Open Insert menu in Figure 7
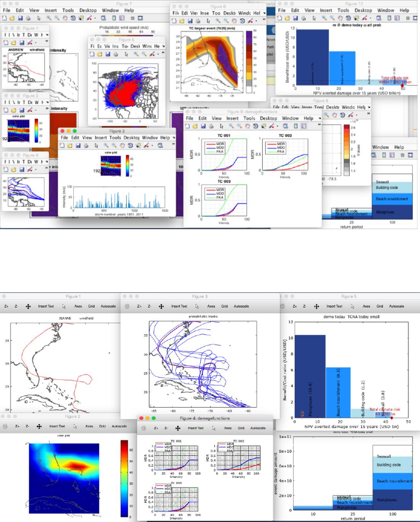420x522 pixels. 51,10
